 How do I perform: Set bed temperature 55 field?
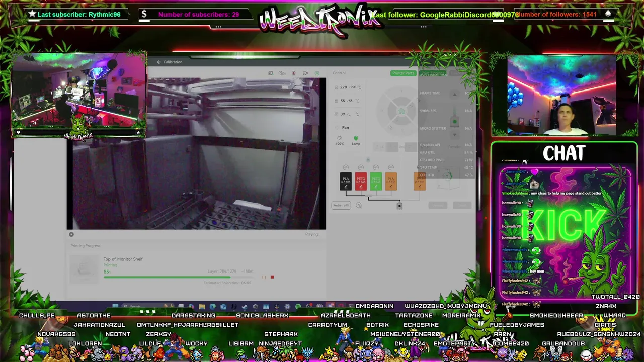tap(348, 101)
